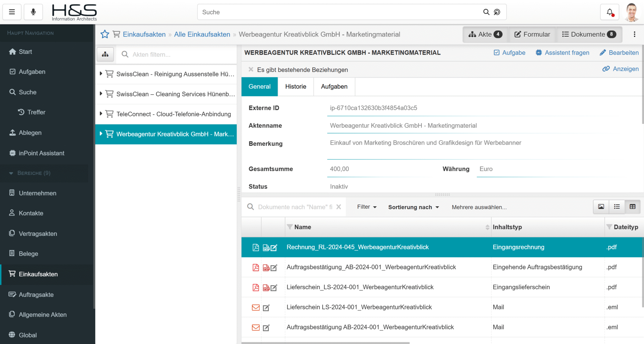Select the Dokumente view tab
Viewport: 644px width, 344px height.
589,34
